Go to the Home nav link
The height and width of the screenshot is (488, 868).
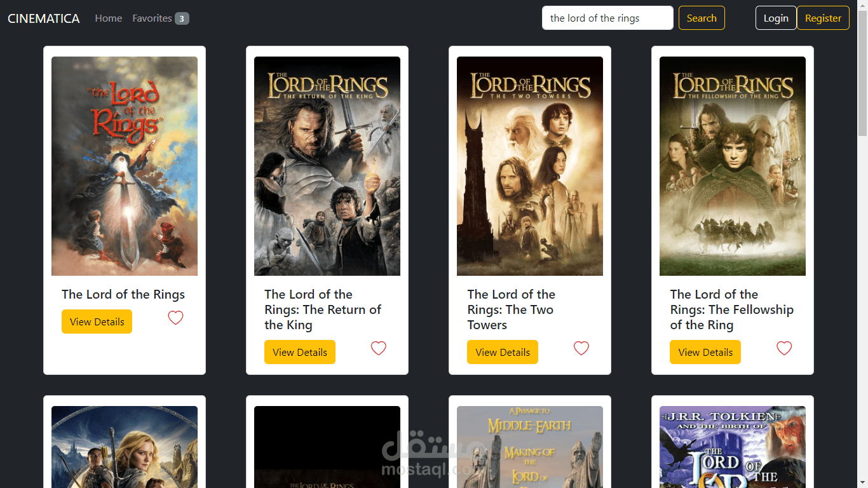pos(109,18)
